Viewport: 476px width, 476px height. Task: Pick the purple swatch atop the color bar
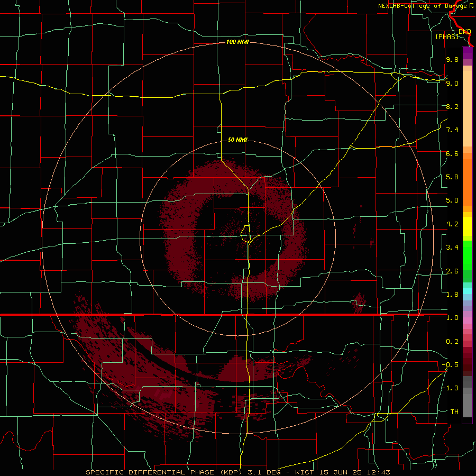point(467,53)
